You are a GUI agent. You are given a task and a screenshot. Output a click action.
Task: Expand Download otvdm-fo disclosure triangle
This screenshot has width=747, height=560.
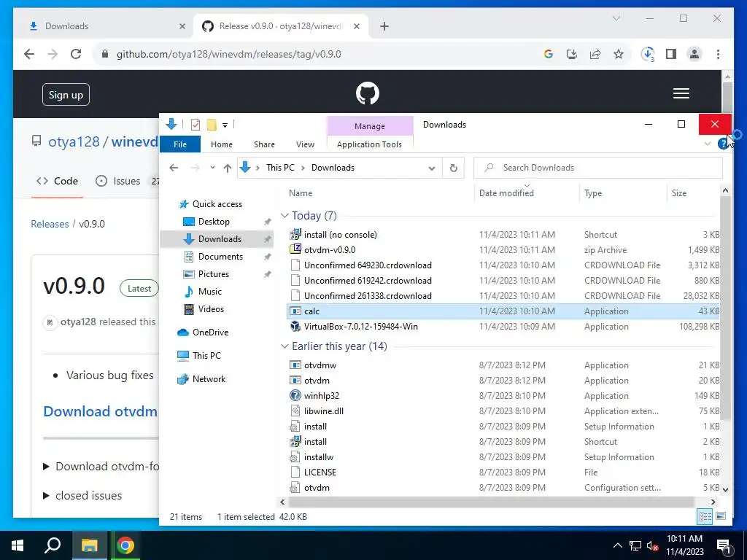[46, 466]
